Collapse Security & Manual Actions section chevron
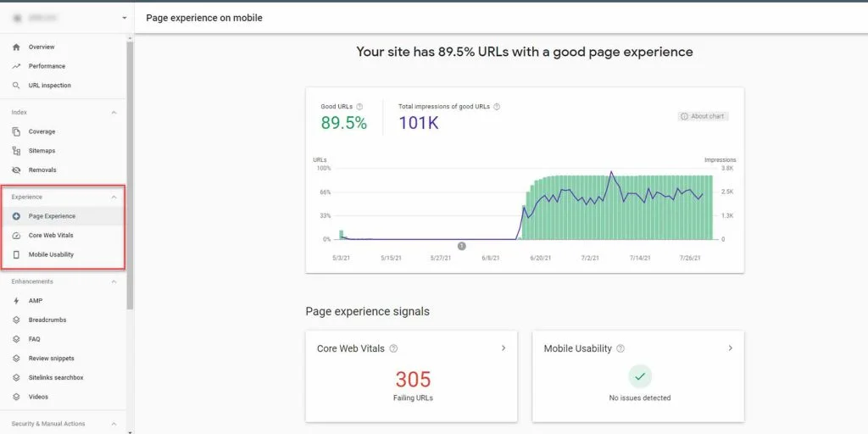The width and height of the screenshot is (868, 434). pos(114,424)
